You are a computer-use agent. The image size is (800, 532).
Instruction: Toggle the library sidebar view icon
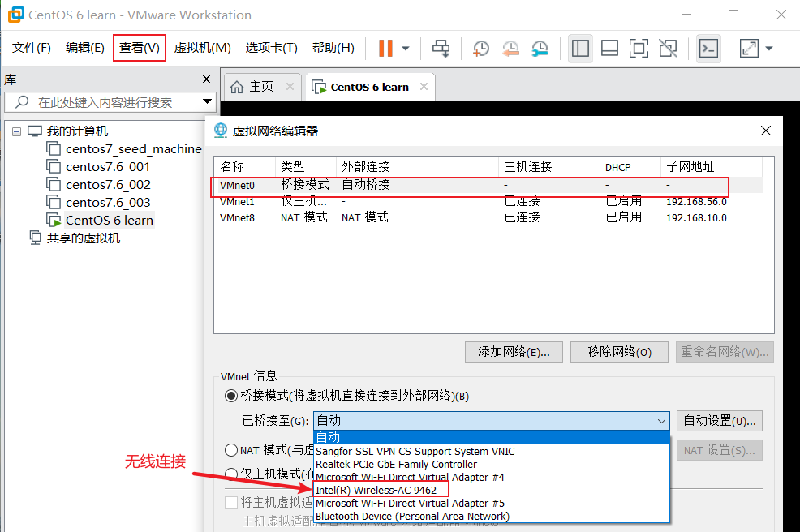pyautogui.click(x=580, y=49)
